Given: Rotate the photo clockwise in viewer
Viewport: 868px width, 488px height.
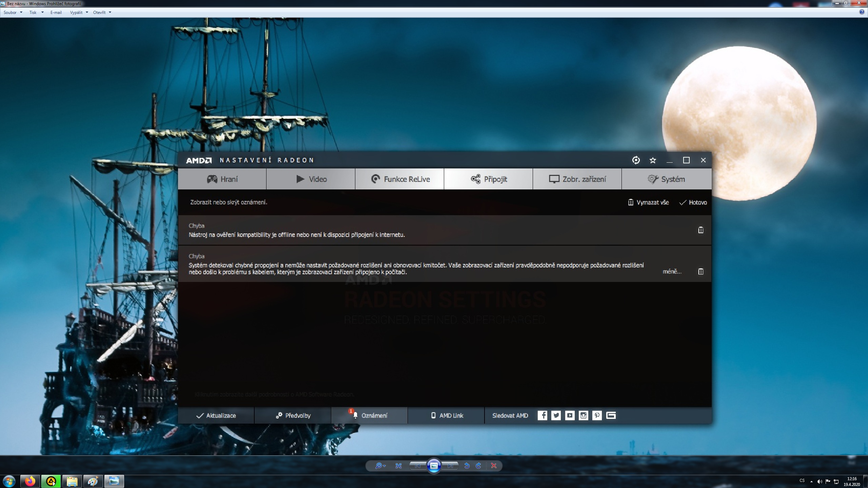Looking at the screenshot, I should tap(478, 466).
